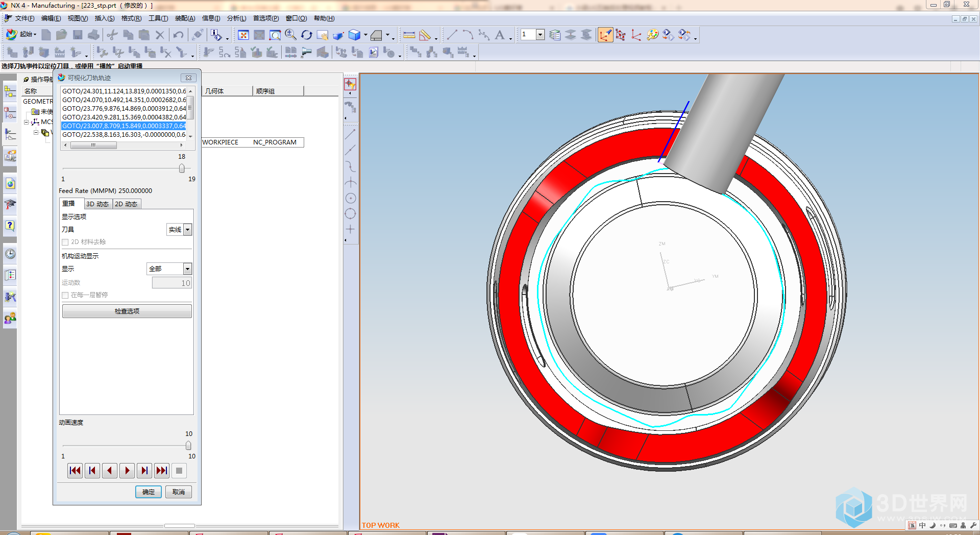
Task: Click the Fit view icon
Action: [x=243, y=35]
